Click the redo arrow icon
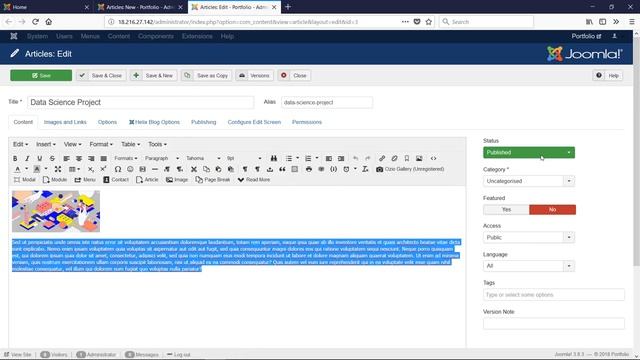The width and height of the screenshot is (640, 360). coord(368,158)
